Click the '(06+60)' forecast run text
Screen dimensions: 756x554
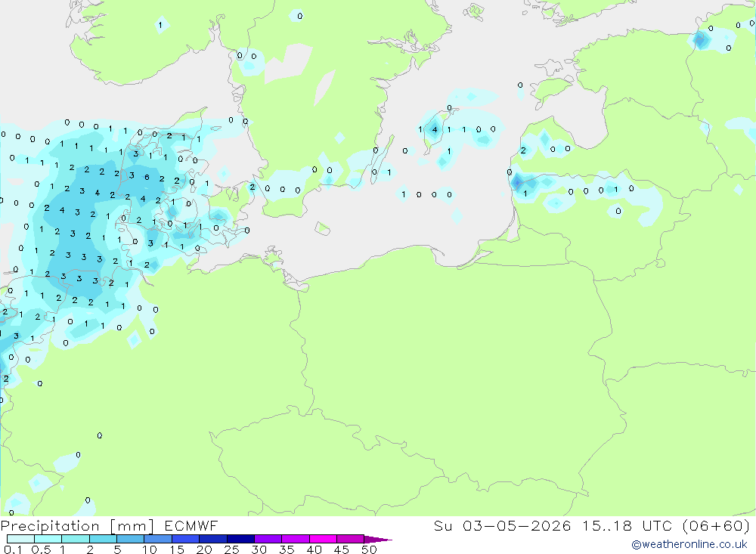717,526
